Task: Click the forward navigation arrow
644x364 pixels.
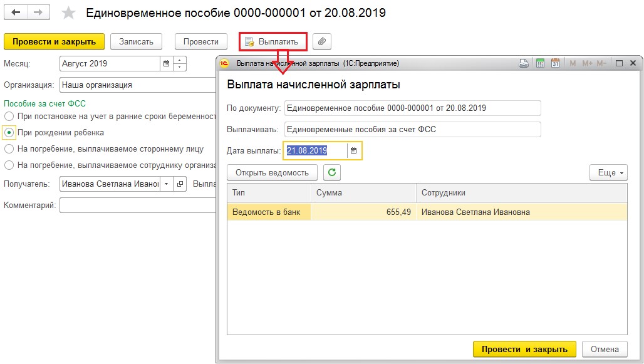Action: [38, 13]
